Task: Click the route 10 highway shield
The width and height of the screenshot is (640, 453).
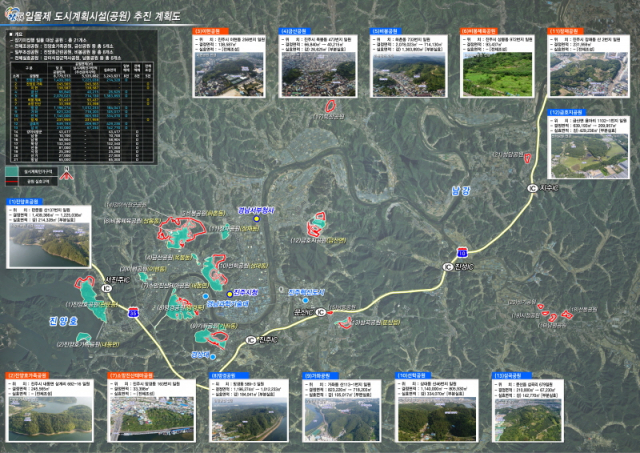Action: point(462,252)
